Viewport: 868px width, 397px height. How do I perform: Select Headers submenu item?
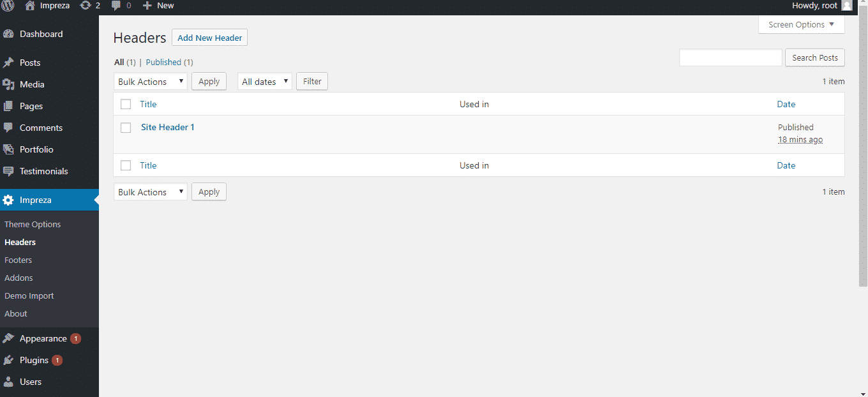20,242
